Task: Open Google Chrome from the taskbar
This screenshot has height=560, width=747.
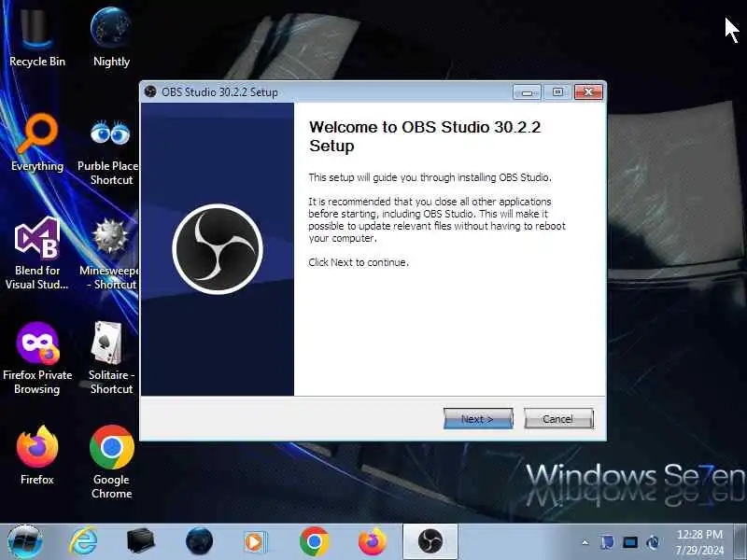Action: coord(314,541)
